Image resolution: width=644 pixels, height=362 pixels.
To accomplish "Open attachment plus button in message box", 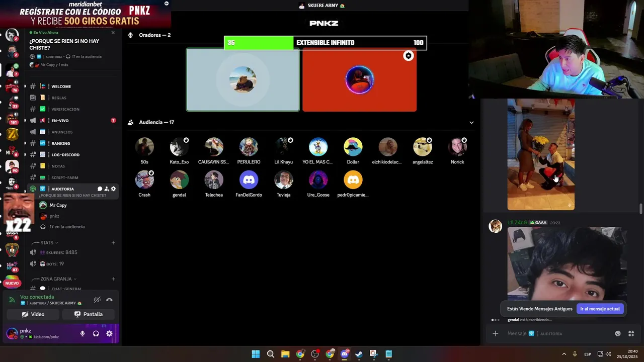I will [496, 334].
